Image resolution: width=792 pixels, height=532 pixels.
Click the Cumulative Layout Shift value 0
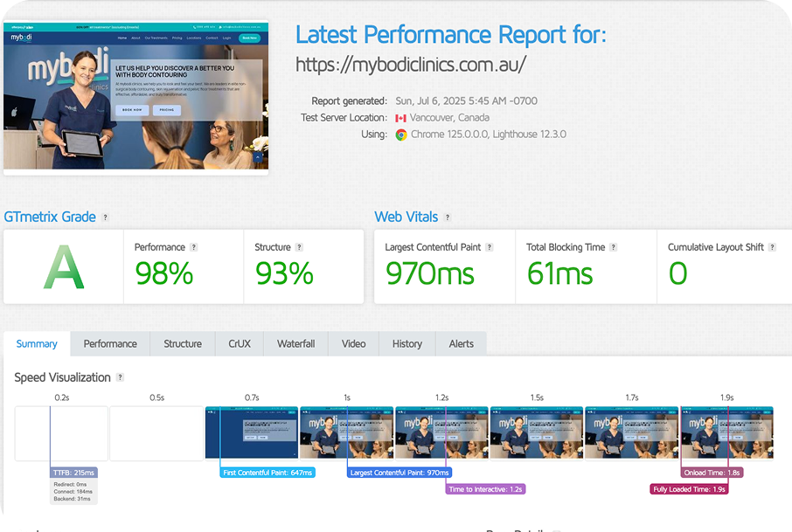point(677,273)
